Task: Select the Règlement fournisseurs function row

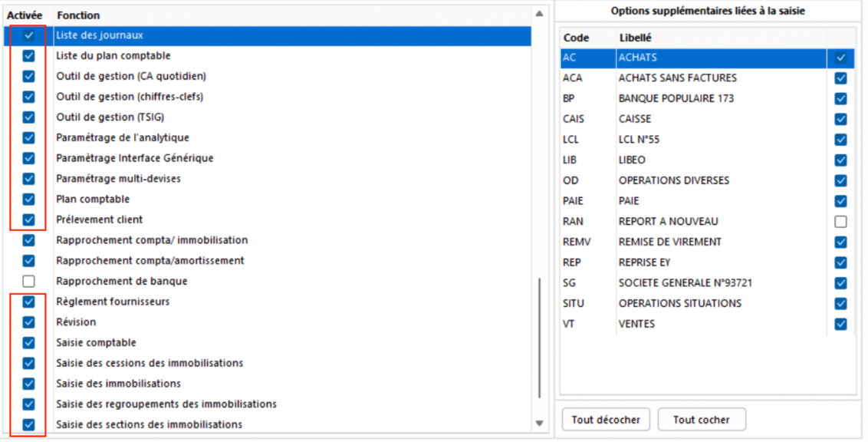Action: [113, 302]
